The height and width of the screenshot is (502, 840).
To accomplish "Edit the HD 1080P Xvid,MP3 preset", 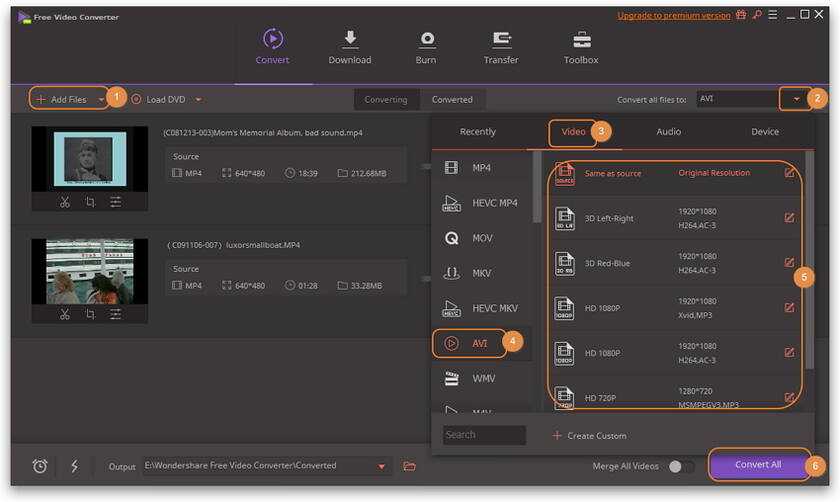I will click(x=789, y=308).
